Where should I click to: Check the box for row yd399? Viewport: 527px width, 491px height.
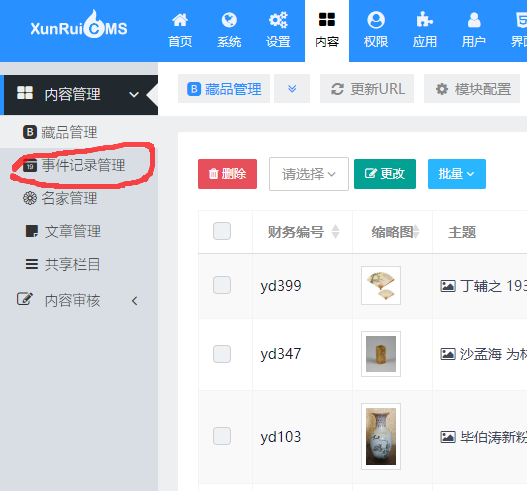(x=222, y=285)
